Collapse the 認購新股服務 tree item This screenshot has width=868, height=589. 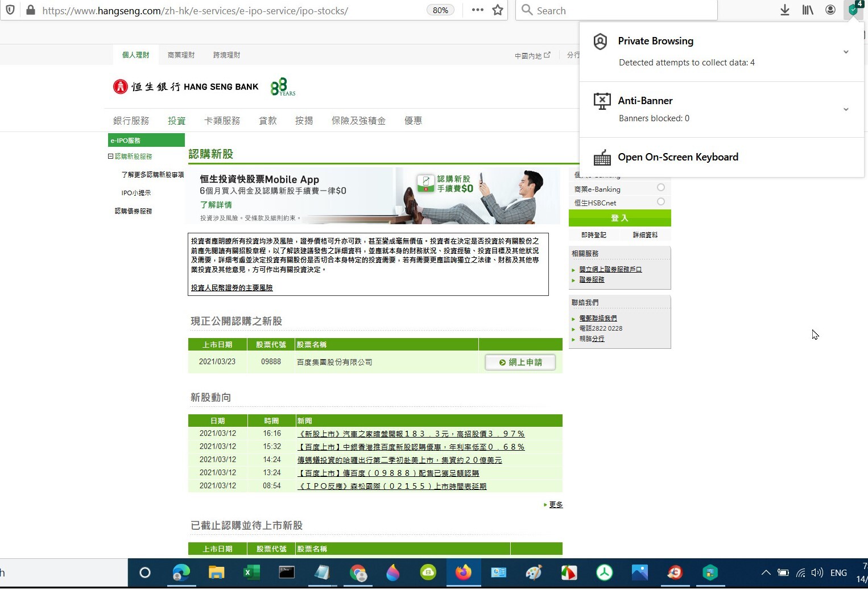point(110,156)
